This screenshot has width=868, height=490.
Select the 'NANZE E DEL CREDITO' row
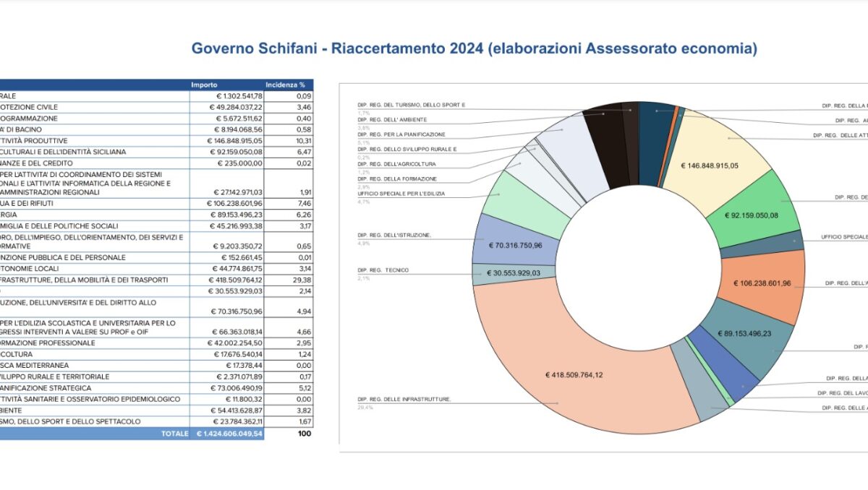click(x=36, y=163)
